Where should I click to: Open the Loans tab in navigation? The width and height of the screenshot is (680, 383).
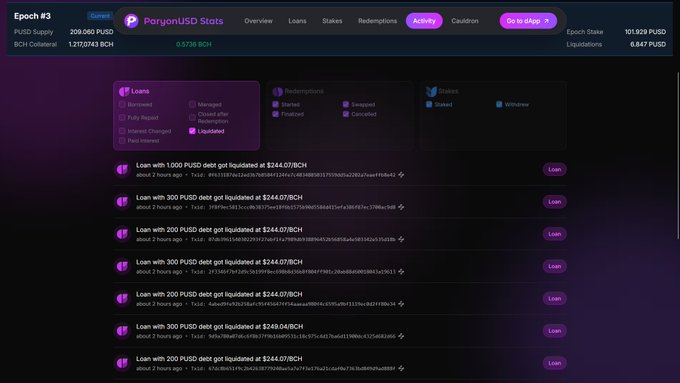click(x=298, y=21)
